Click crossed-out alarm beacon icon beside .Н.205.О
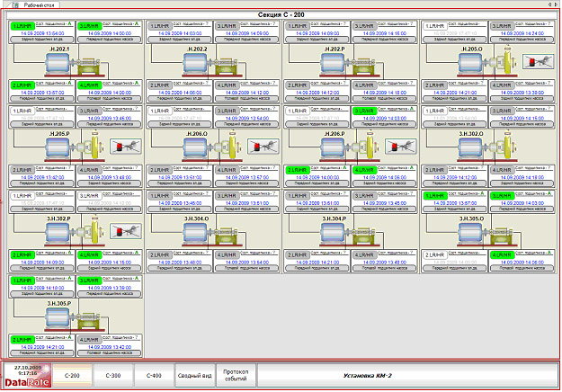Image resolution: width=562 pixels, height=392 pixels. 538,62
